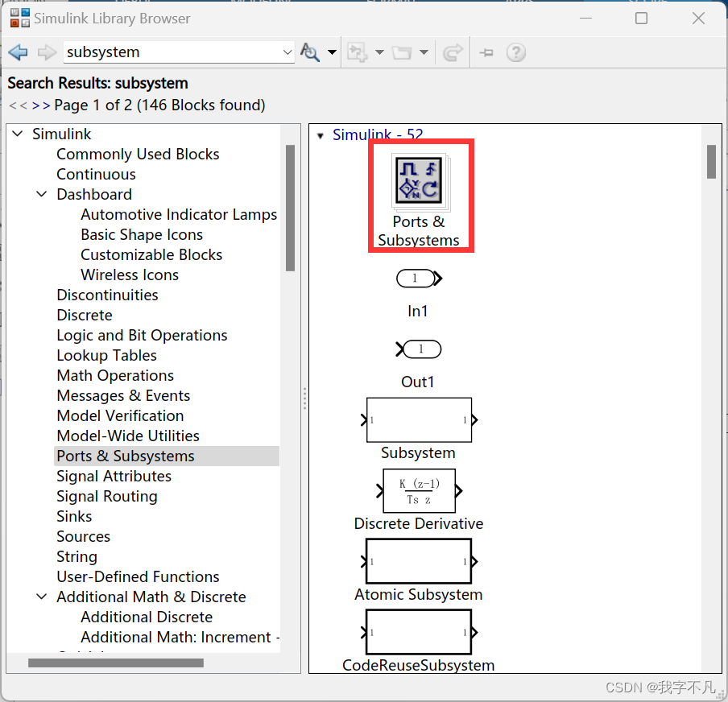
Task: Click the refresh library icon
Action: point(453,52)
